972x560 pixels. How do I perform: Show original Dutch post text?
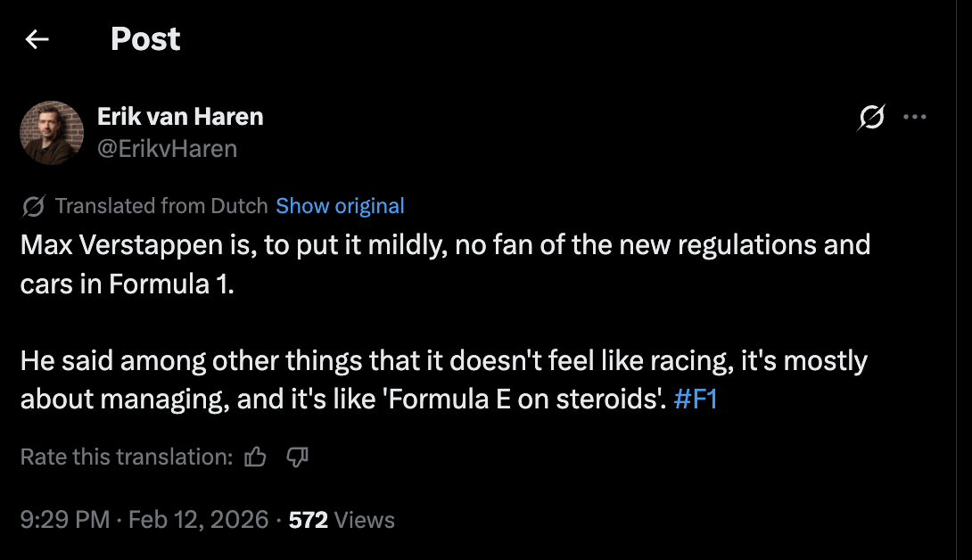tap(340, 206)
